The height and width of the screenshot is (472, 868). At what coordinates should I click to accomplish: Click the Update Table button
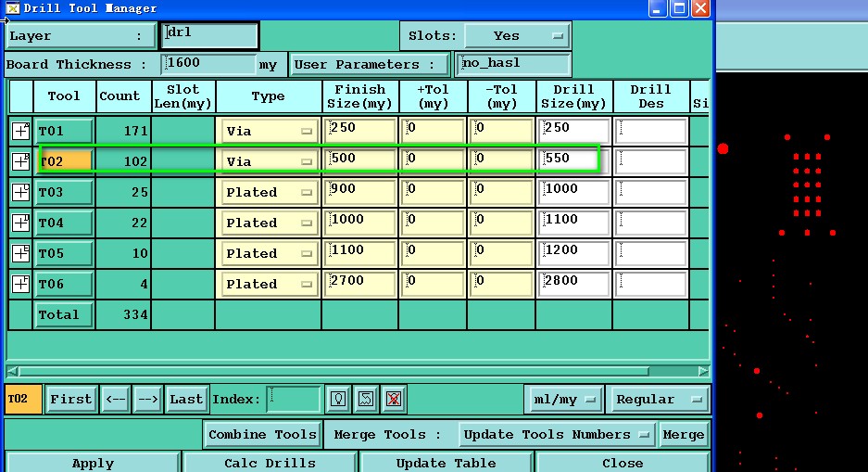click(447, 463)
